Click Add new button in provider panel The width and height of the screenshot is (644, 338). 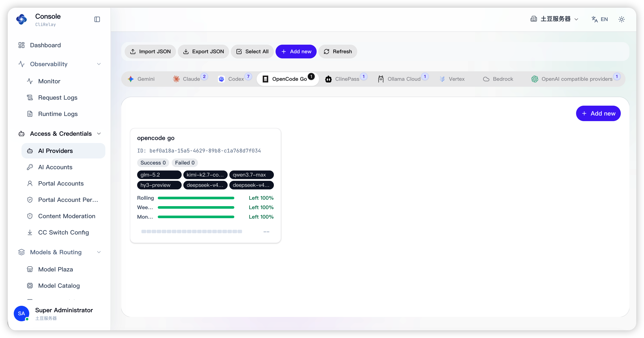click(598, 113)
